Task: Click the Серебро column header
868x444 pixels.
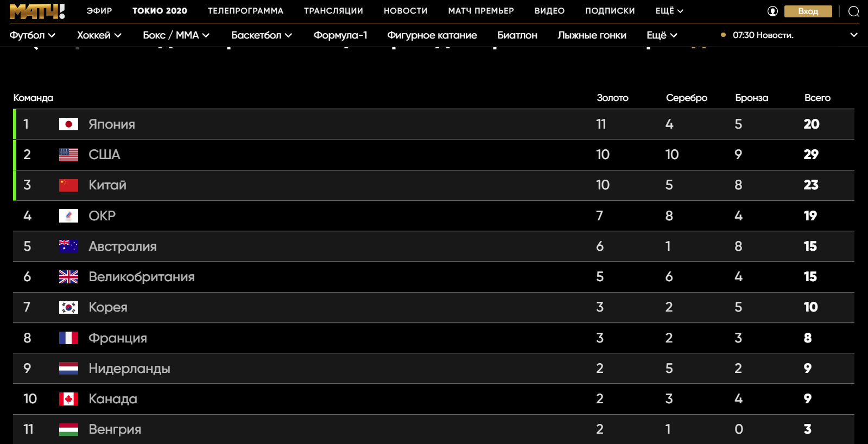Action: pos(687,98)
